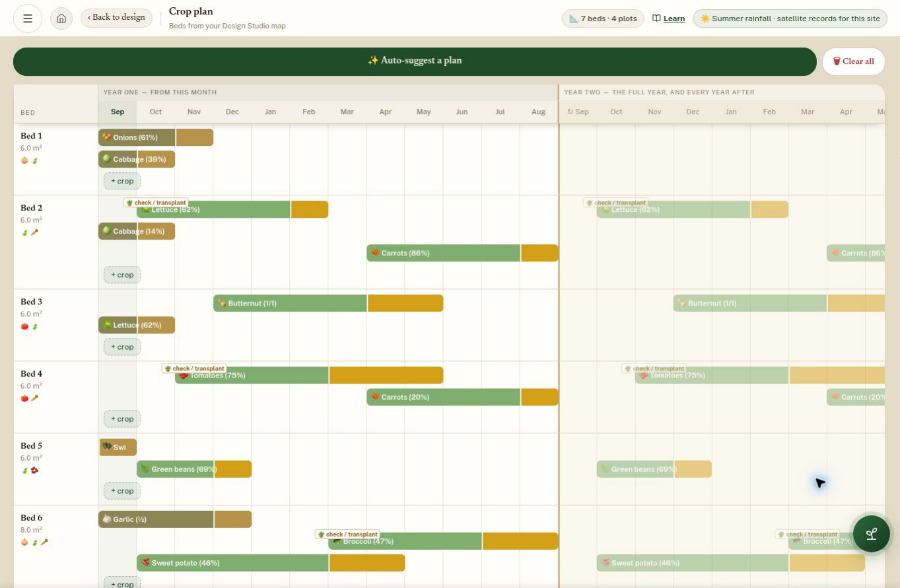Go to the home screen
The image size is (900, 588).
click(61, 18)
